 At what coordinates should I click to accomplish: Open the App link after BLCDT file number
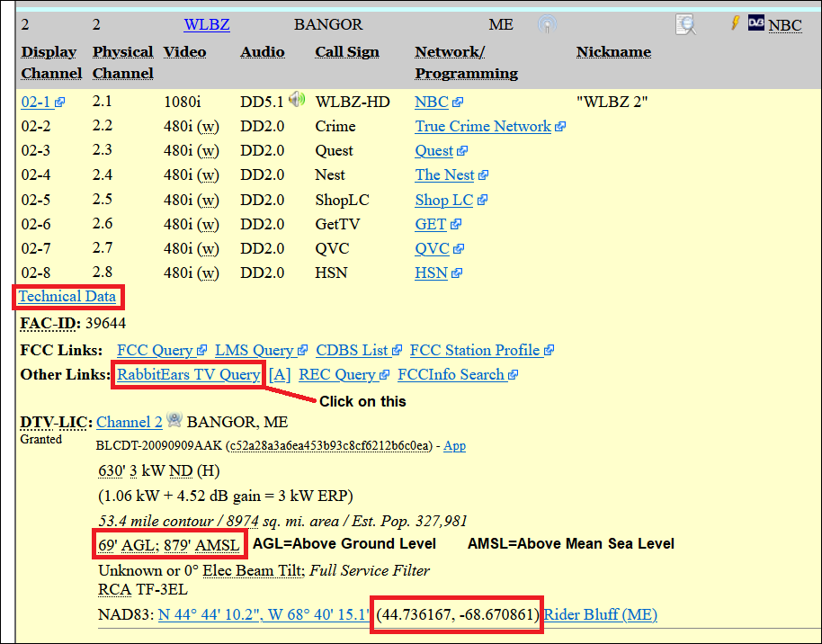[x=454, y=446]
